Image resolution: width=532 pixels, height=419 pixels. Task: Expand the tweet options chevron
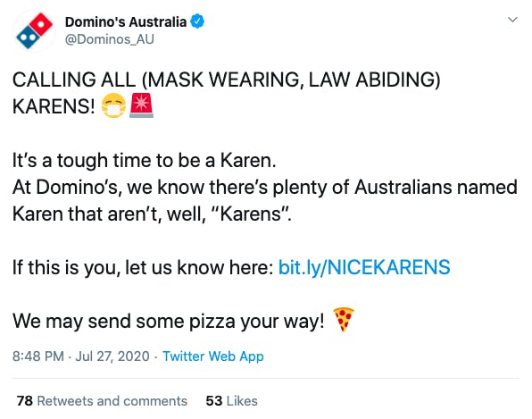512,20
